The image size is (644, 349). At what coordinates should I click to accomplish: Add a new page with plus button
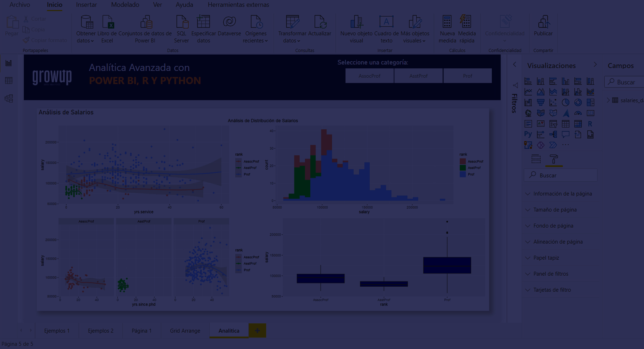(x=257, y=330)
